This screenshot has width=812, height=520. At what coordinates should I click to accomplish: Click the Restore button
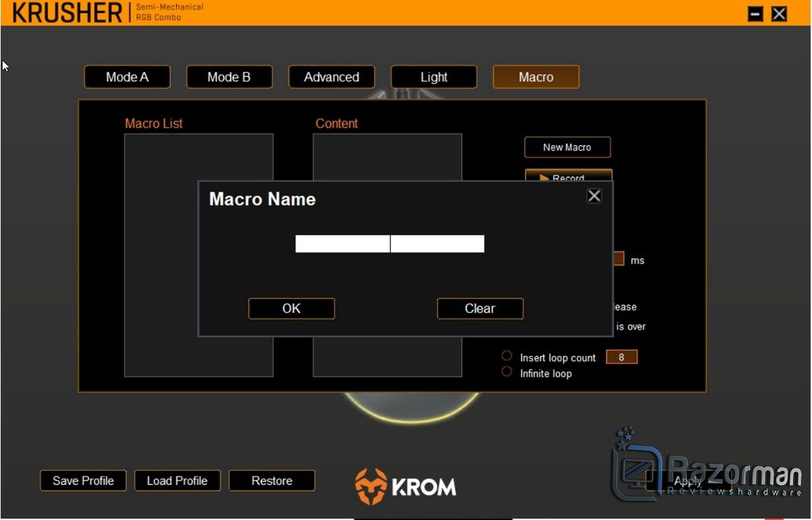pos(272,480)
